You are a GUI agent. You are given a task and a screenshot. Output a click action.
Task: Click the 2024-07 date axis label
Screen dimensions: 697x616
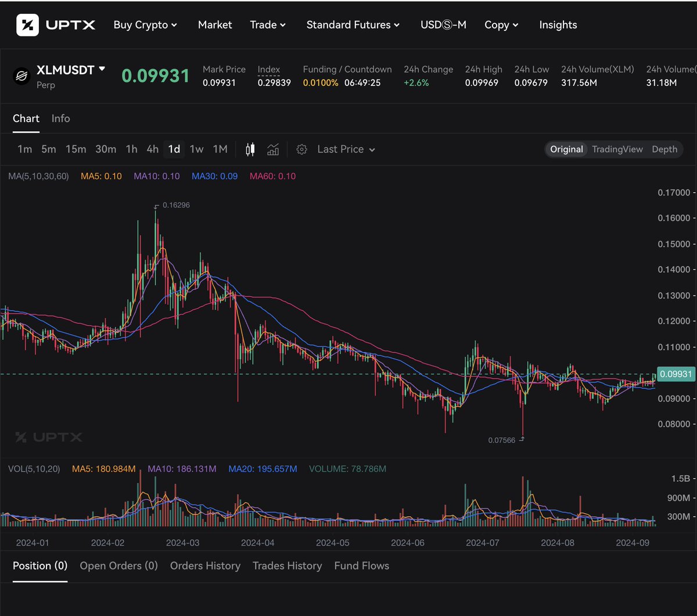(483, 543)
